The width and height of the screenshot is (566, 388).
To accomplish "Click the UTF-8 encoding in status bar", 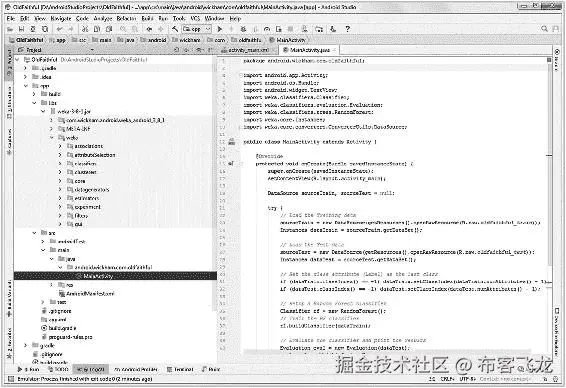I will pos(468,379).
